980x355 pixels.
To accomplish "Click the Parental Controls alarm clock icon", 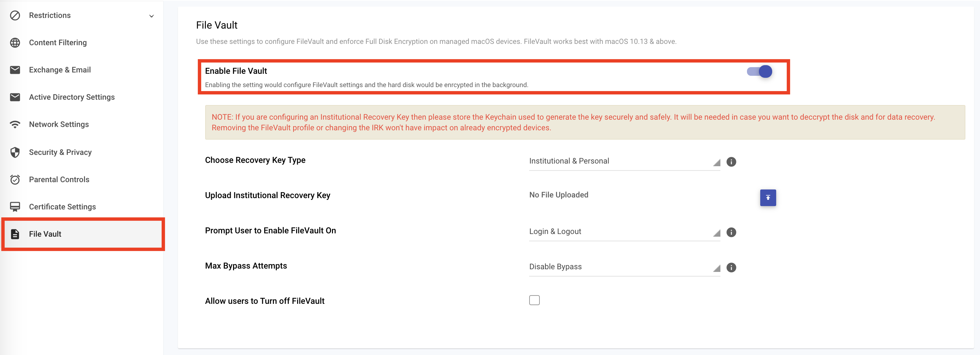I will coord(15,179).
